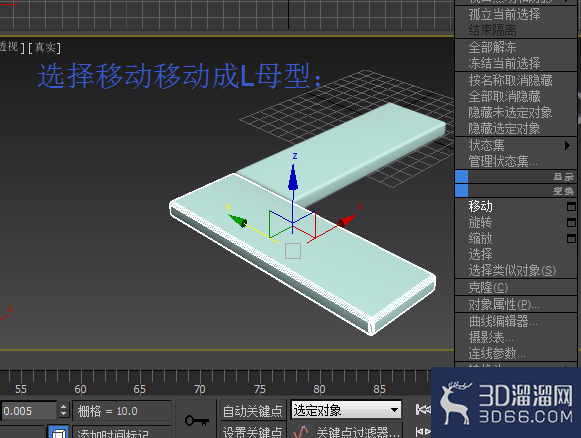
Task: Choose 按名称取消隐藏 menu entry
Action: tap(510, 80)
